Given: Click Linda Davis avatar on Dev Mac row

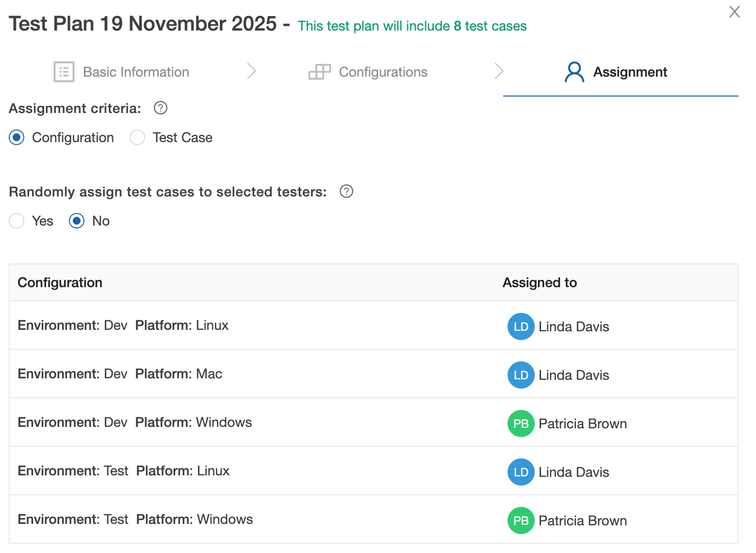Looking at the screenshot, I should pyautogui.click(x=520, y=375).
